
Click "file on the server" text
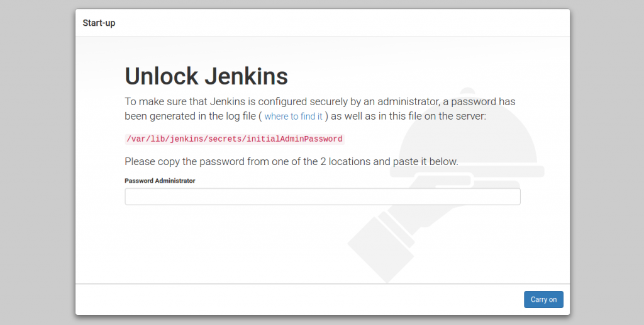click(447, 116)
